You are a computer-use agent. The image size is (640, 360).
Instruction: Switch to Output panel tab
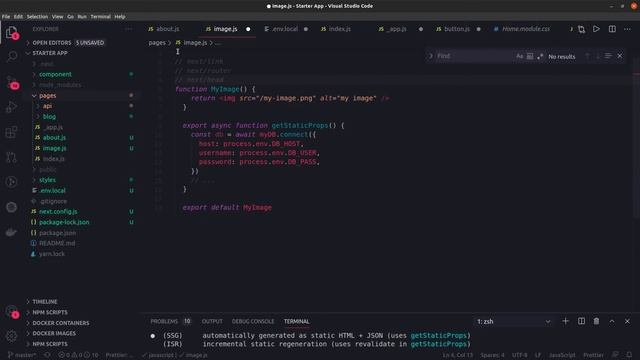pos(212,321)
